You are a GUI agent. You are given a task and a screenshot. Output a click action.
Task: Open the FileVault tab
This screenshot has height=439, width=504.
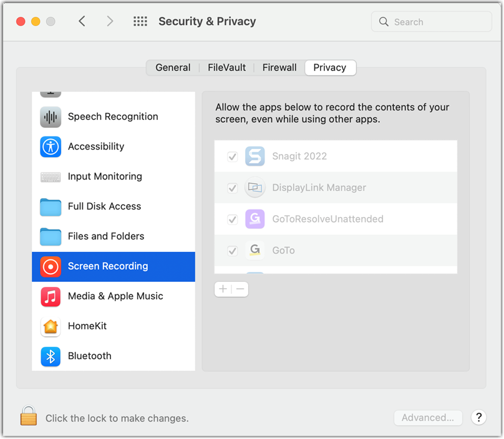(x=226, y=68)
